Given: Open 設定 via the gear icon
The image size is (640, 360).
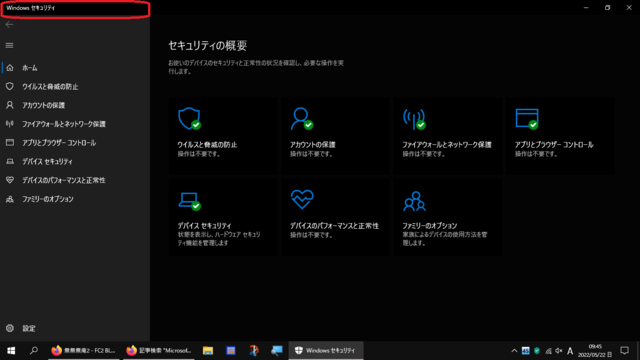Looking at the screenshot, I should coord(10,328).
